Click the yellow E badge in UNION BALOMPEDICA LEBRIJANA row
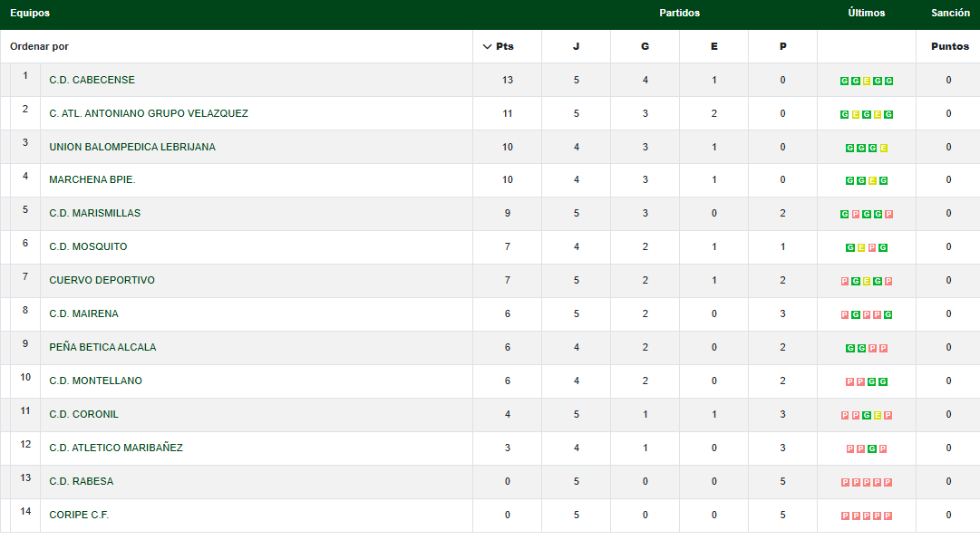Viewport: 980px width, 540px height. tap(883, 148)
